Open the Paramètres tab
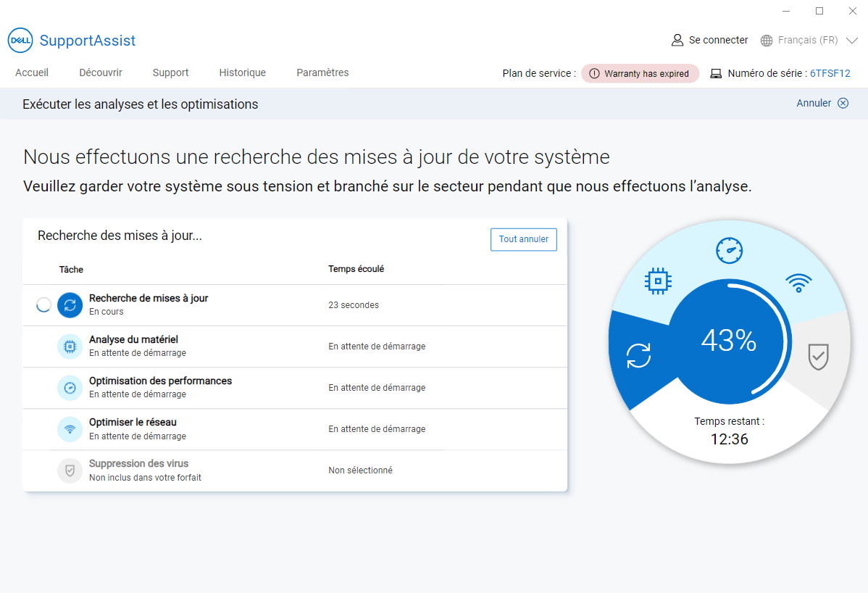The image size is (868, 593). point(322,72)
